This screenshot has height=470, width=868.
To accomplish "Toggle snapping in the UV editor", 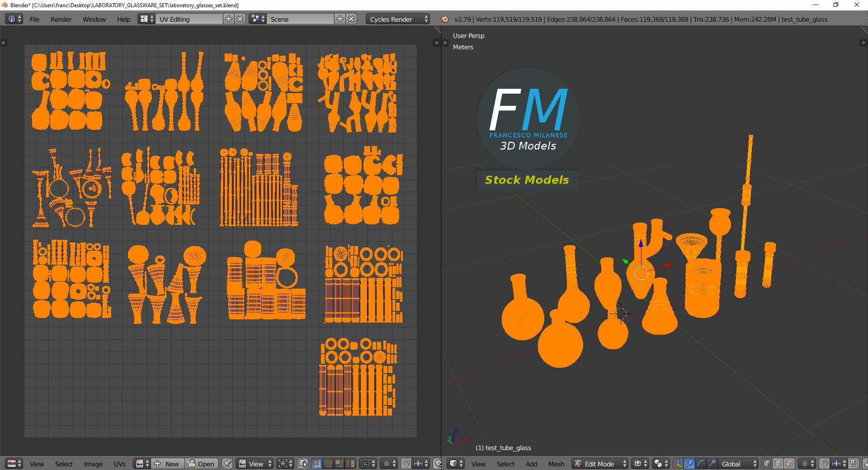I will tap(406, 464).
